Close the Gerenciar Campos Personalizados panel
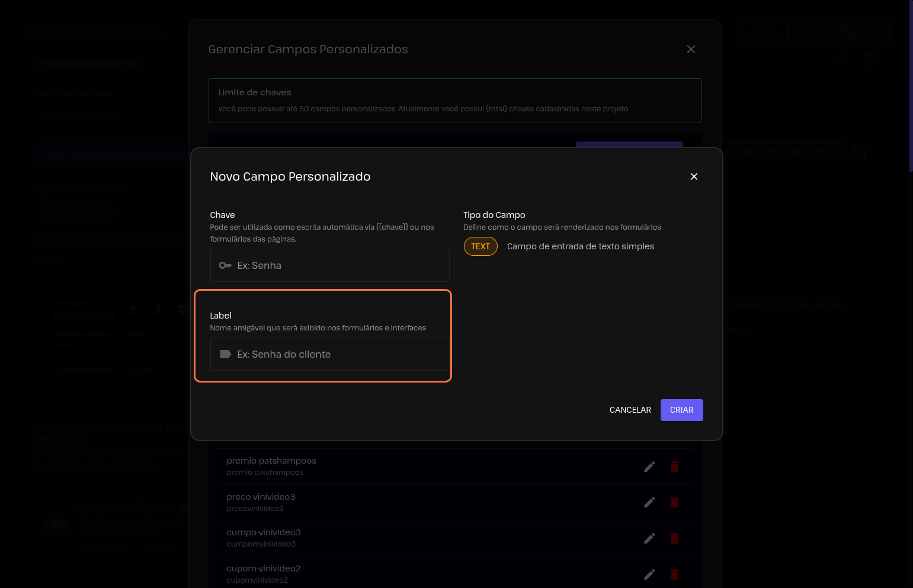This screenshot has width=913, height=588. [691, 49]
